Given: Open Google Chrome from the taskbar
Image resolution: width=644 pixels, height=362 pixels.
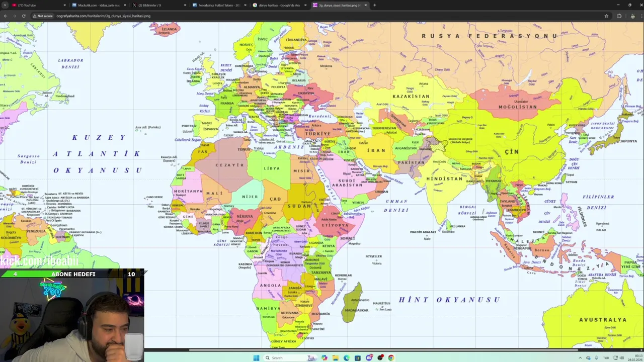Looking at the screenshot, I should pyautogui.click(x=391, y=358).
